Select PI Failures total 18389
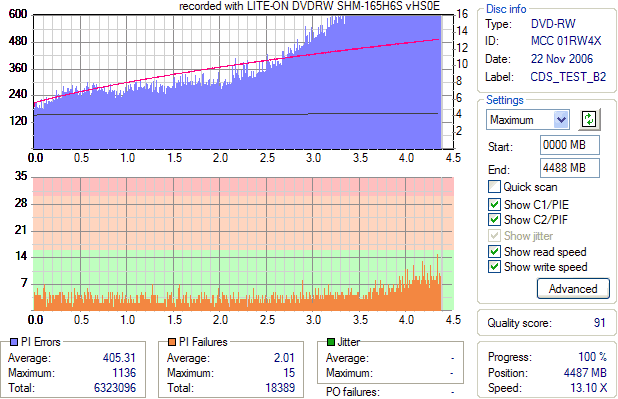Image resolution: width=618 pixels, height=399 pixels. point(280,388)
